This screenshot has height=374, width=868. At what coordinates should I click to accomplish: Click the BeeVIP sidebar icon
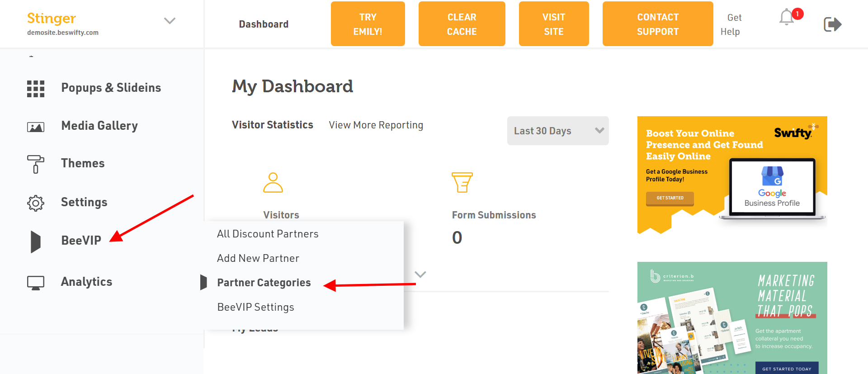coord(36,241)
